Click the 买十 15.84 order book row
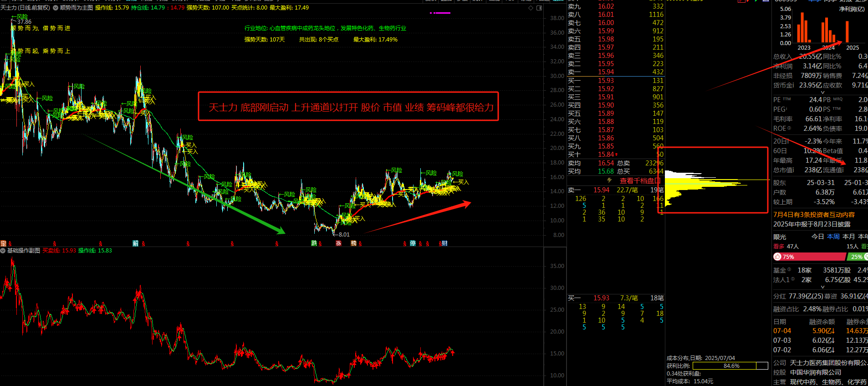Image resolution: width=868 pixels, height=386 pixels. 616,154
